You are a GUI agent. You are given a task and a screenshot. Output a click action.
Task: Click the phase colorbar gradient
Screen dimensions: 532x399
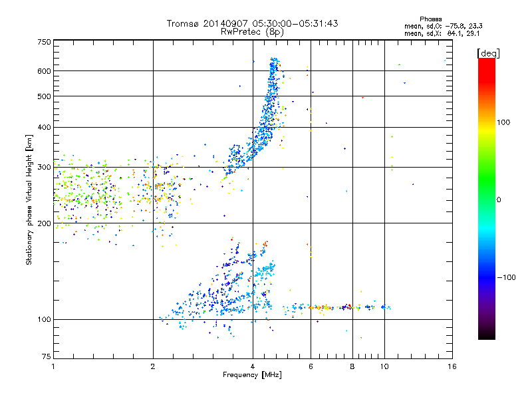[x=487, y=198]
